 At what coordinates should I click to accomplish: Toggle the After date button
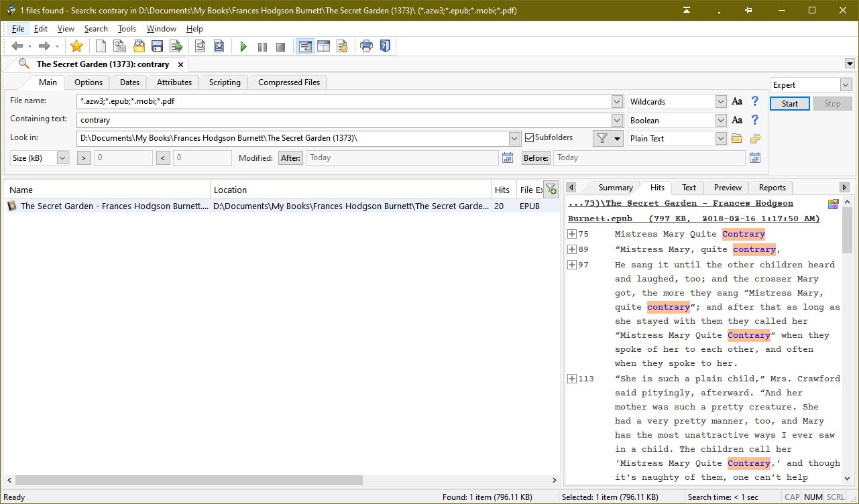click(x=291, y=157)
